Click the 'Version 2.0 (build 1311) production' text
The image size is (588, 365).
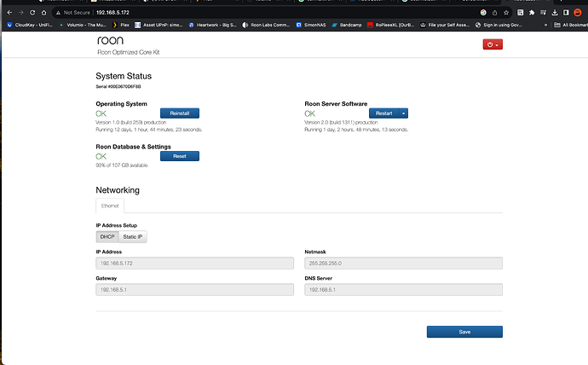[x=341, y=123]
